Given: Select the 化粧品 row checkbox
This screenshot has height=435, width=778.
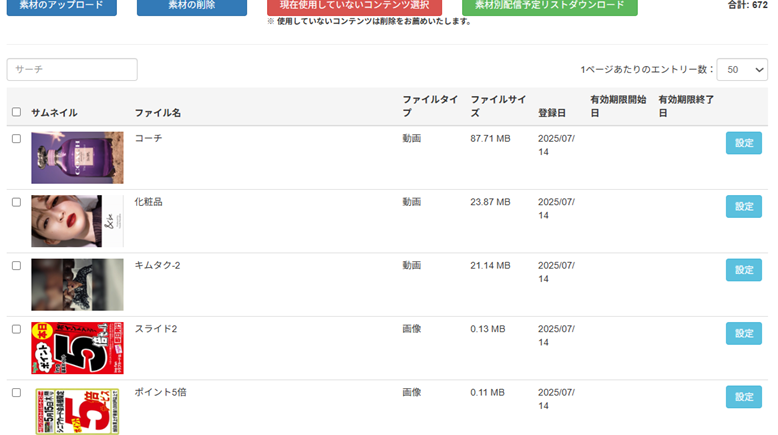Looking at the screenshot, I should 16,202.
